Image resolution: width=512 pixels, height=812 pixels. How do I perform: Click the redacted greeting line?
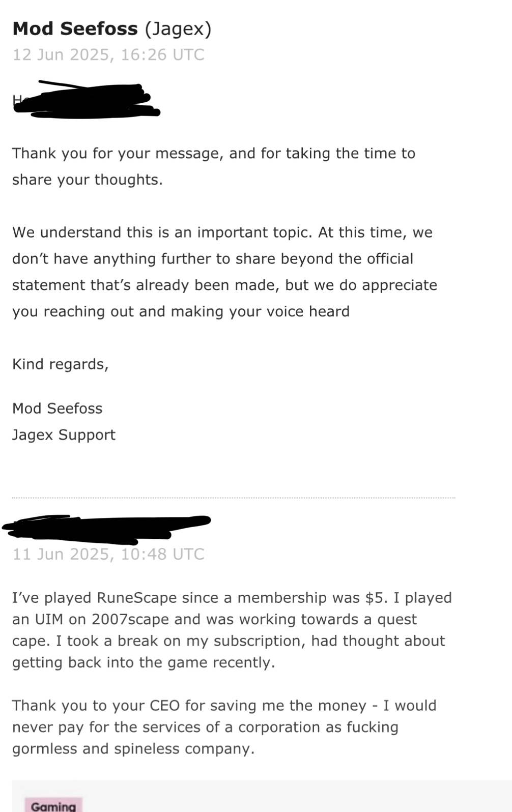pos(87,100)
